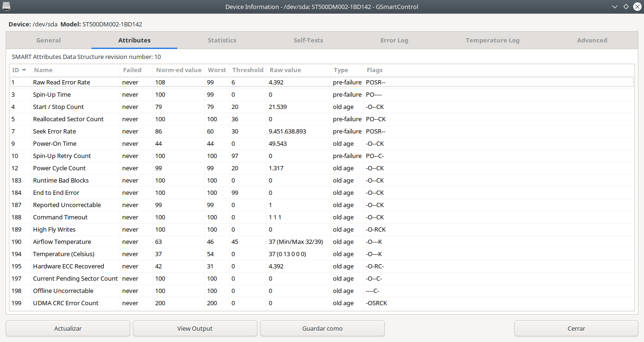
Task: Select the Seek Error Rate row
Action: [x=322, y=131]
